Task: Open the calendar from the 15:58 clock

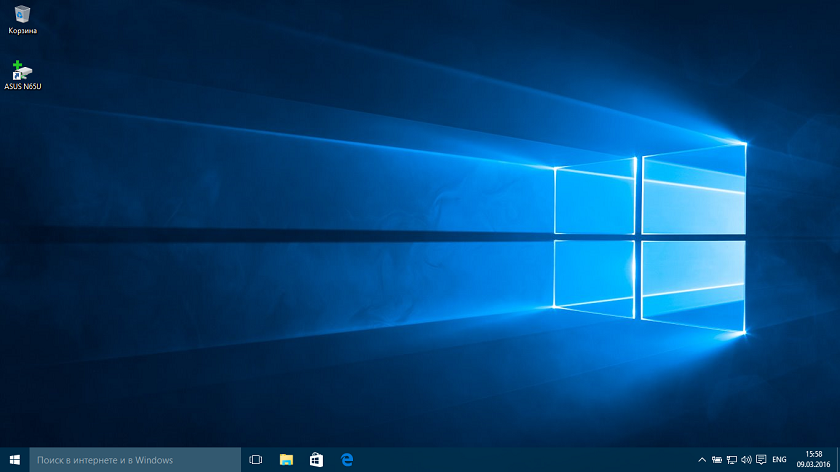Action: tap(813, 460)
